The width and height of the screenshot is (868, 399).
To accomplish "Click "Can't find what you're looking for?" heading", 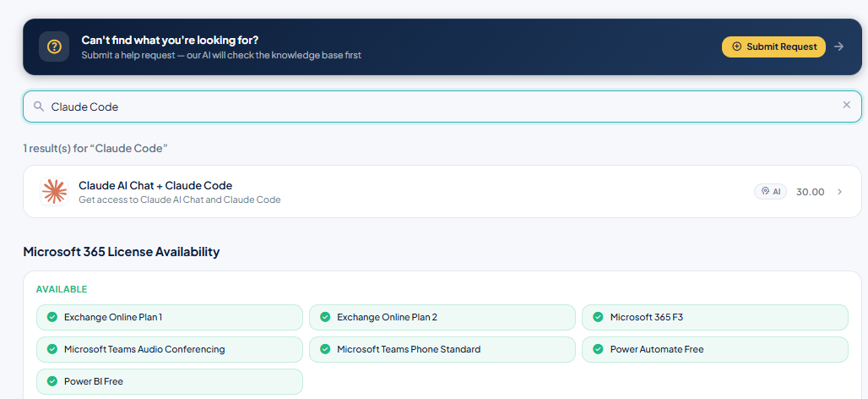I will [170, 40].
